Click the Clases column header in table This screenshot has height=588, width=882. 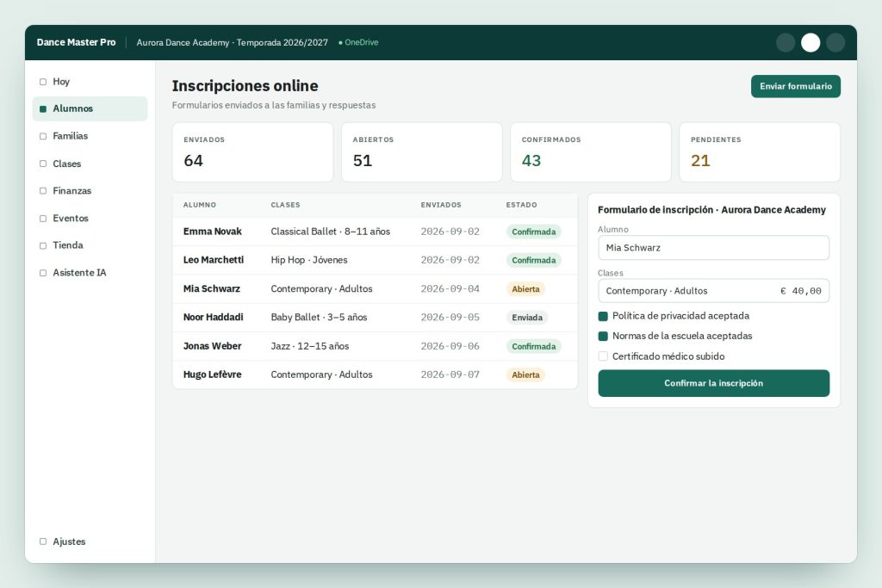[x=285, y=205]
